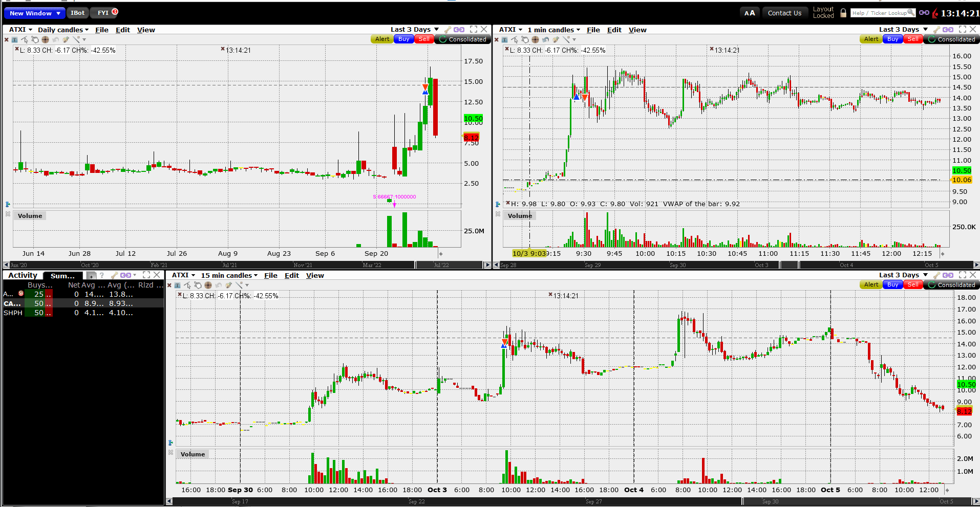Viewport: 980px width, 507px height.
Task: Click the Ticker Lookup search field
Action: (x=883, y=13)
